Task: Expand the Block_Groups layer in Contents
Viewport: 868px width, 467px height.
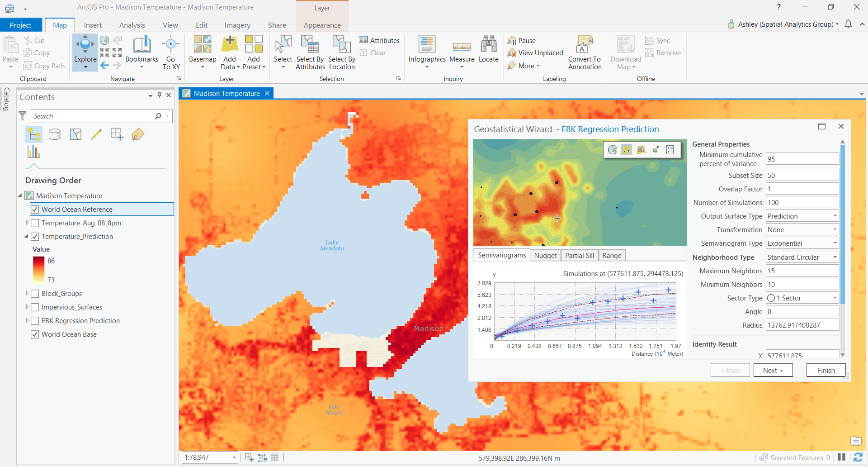Action: pos(27,294)
